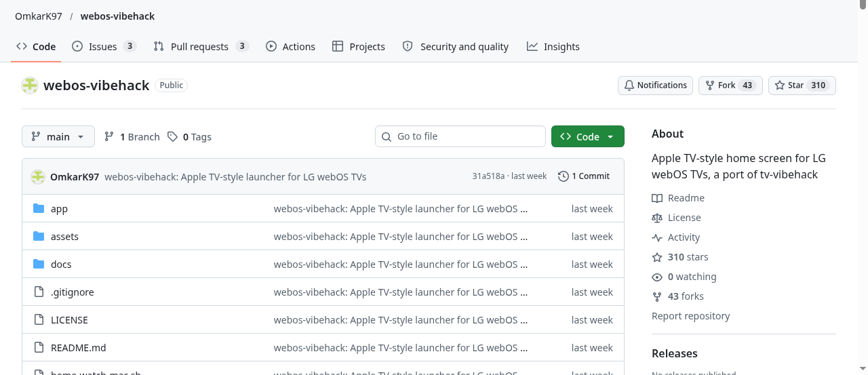This screenshot has width=868, height=375.
Task: Open latest commit message in header row
Action: (235, 177)
